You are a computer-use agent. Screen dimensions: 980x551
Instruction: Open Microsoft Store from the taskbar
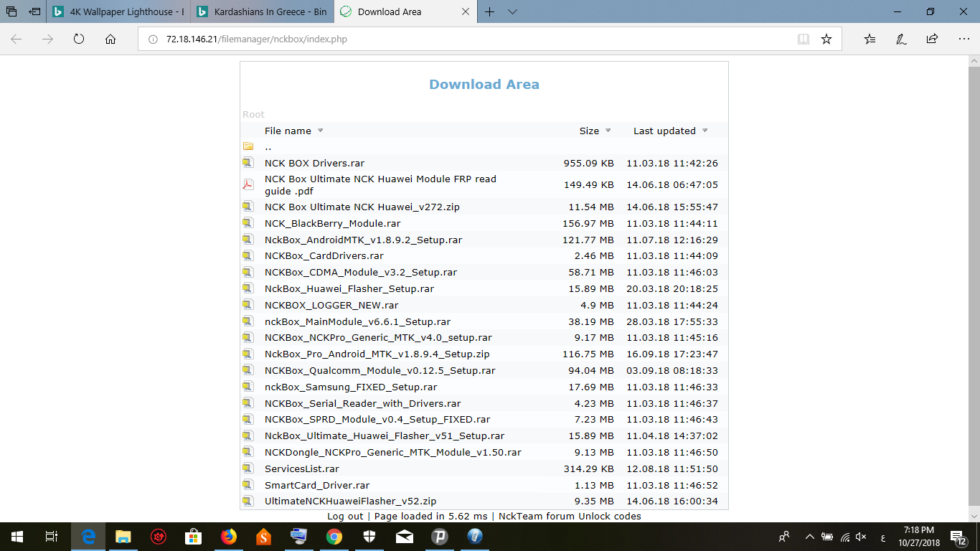194,537
